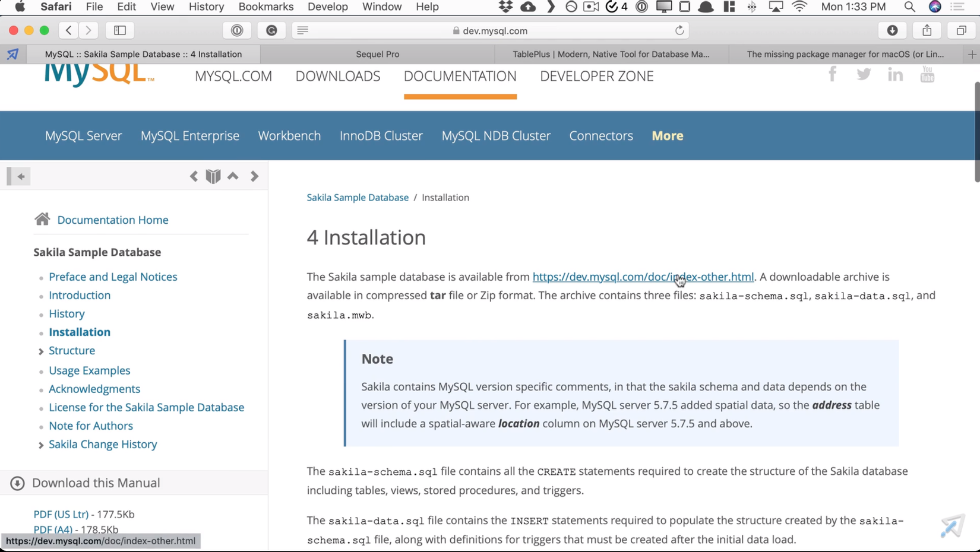Open License for the Sakila Sample Database
The height and width of the screenshot is (552, 980).
(x=147, y=407)
